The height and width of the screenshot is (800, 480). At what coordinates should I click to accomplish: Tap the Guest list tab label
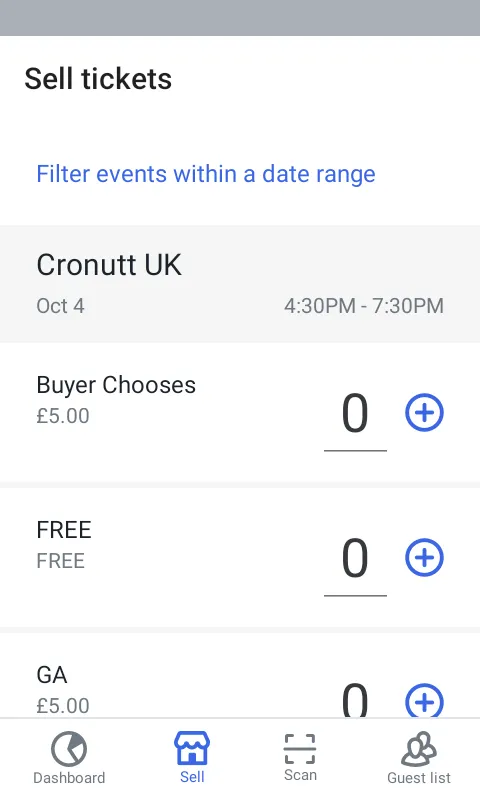[419, 778]
